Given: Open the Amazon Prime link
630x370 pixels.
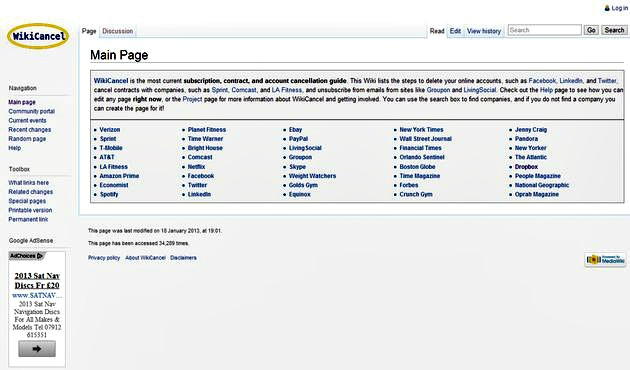Looking at the screenshot, I should tap(119, 176).
